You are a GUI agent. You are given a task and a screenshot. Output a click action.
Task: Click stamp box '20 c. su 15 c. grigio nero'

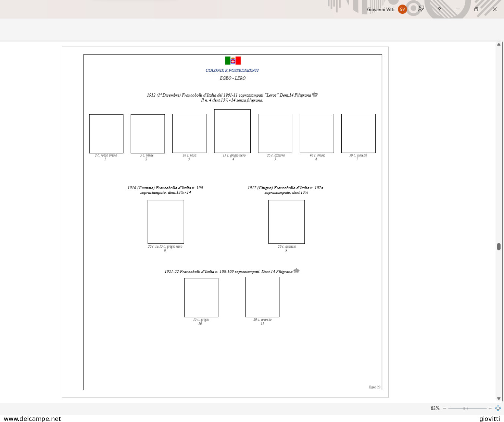coord(166,222)
